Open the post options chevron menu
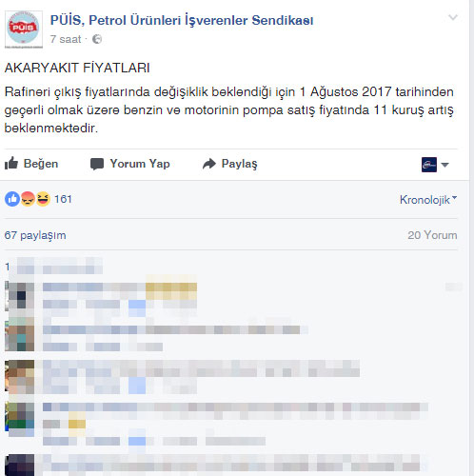The width and height of the screenshot is (474, 476). 453,17
